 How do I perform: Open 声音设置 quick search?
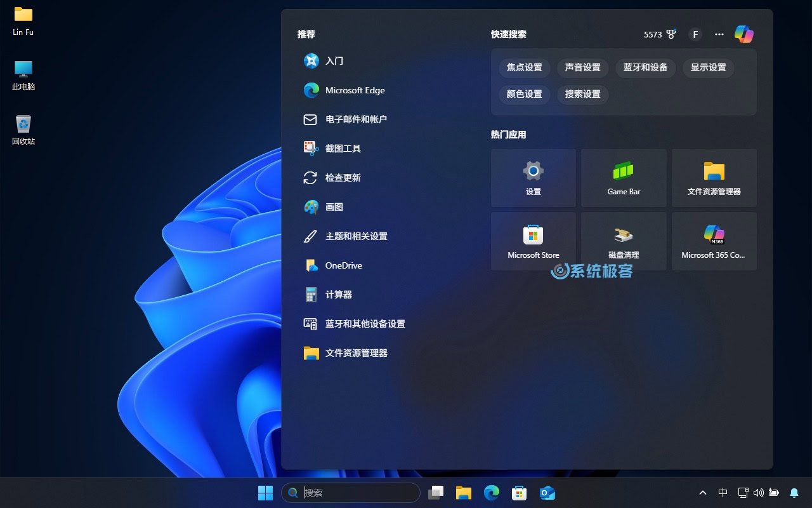point(582,68)
